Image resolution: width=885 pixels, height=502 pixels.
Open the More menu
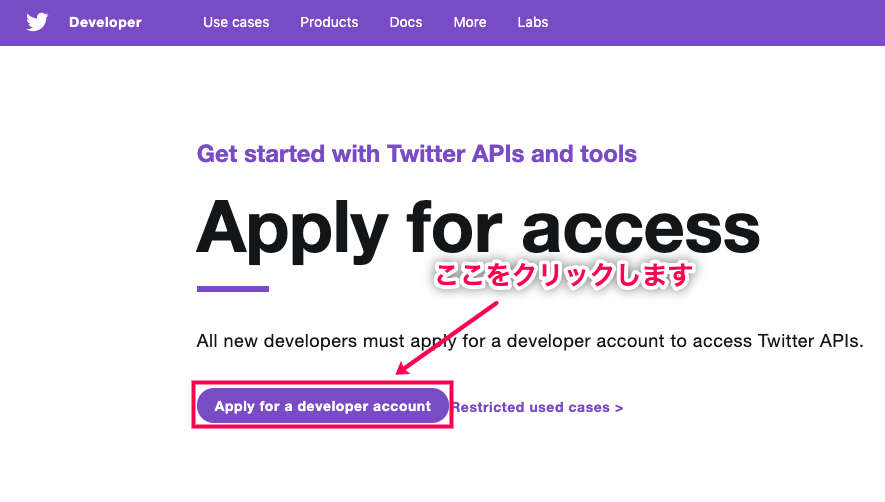(x=470, y=22)
